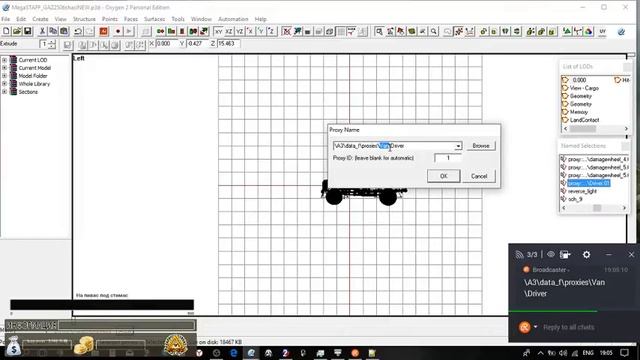Save the model with the floppy disk icon
The height and width of the screenshot is (360, 640).
tap(27, 31)
